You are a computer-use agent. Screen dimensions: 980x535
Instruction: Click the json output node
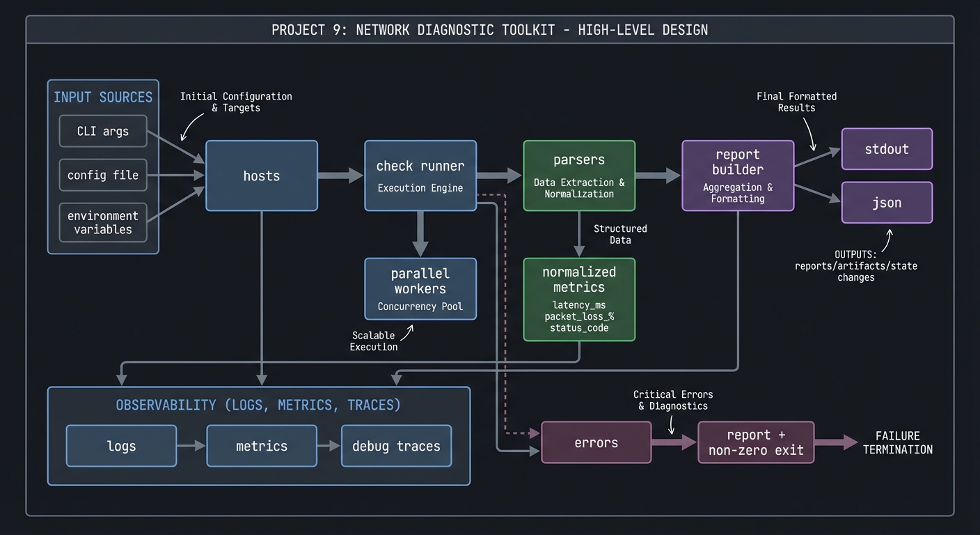886,203
